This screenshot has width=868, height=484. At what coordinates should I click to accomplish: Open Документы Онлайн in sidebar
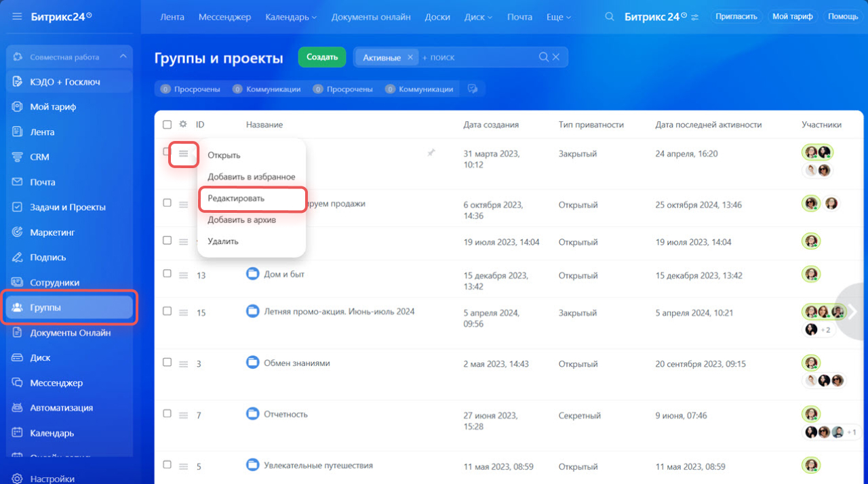pyautogui.click(x=69, y=333)
